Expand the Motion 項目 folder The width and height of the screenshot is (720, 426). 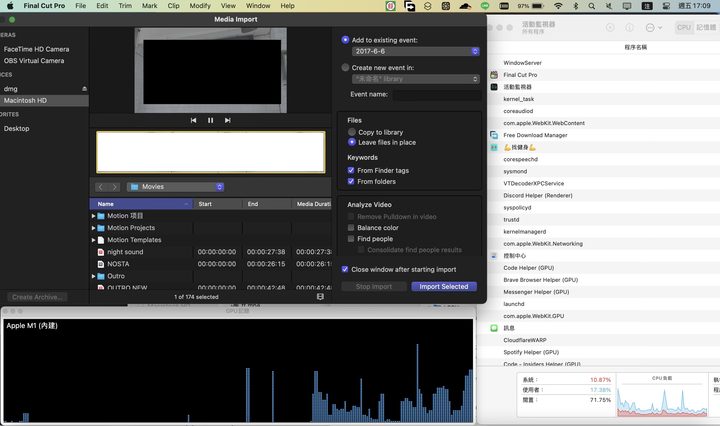click(x=93, y=216)
